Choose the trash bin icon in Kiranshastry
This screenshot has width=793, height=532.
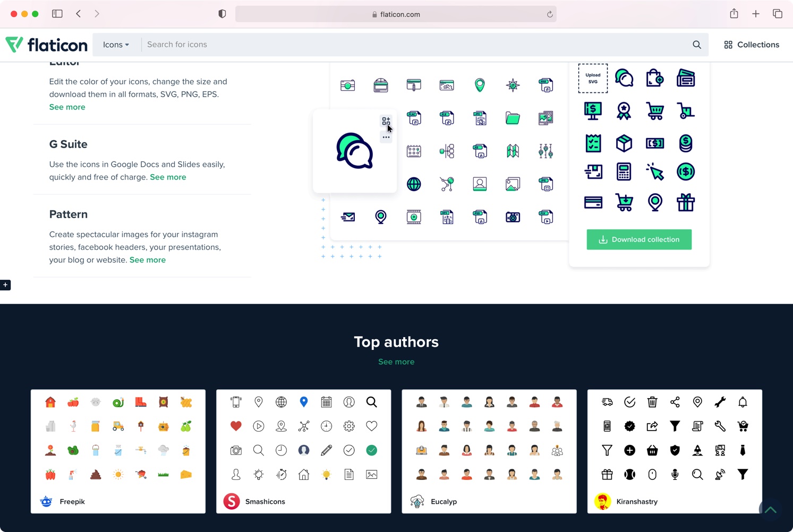pyautogui.click(x=652, y=402)
